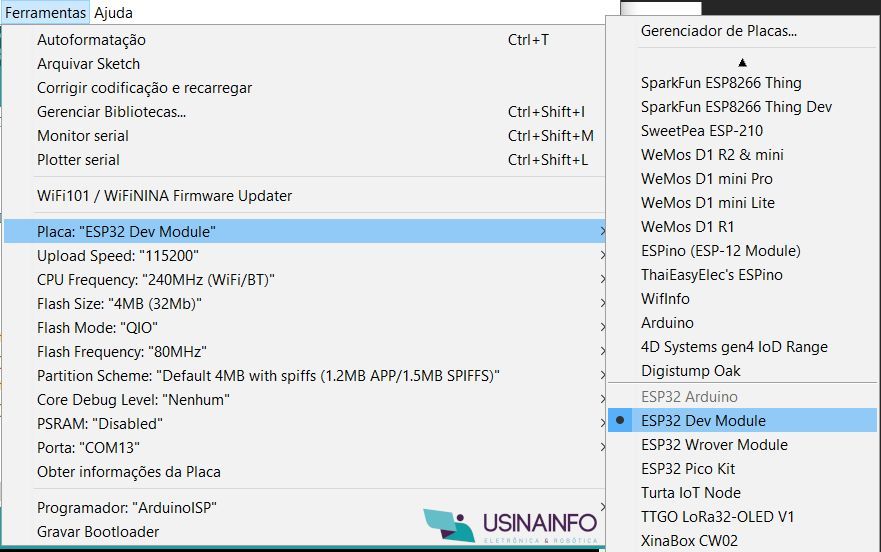This screenshot has height=552, width=881.
Task: Expand the Porta "COM13" submenu
Action: pos(304,447)
